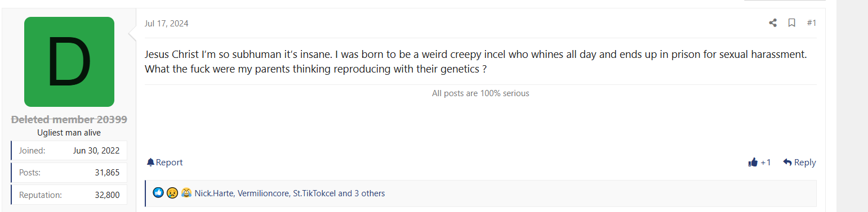Click the Deleted member 20399 username
The width and height of the screenshot is (868, 212).
click(x=69, y=119)
